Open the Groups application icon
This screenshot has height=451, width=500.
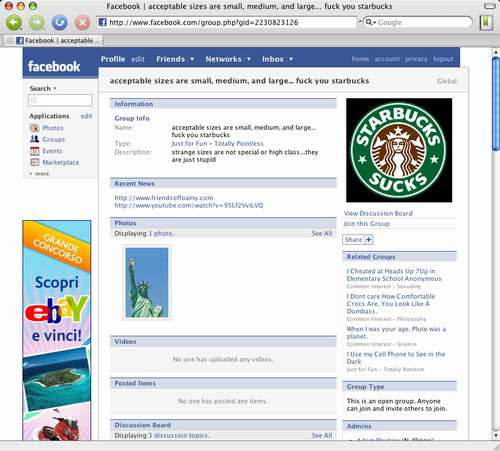[x=35, y=139]
